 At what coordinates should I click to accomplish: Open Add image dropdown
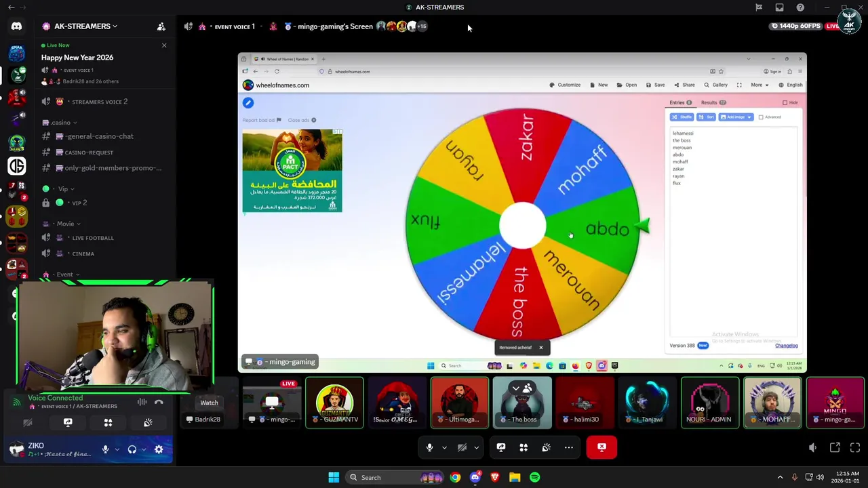pyautogui.click(x=736, y=117)
